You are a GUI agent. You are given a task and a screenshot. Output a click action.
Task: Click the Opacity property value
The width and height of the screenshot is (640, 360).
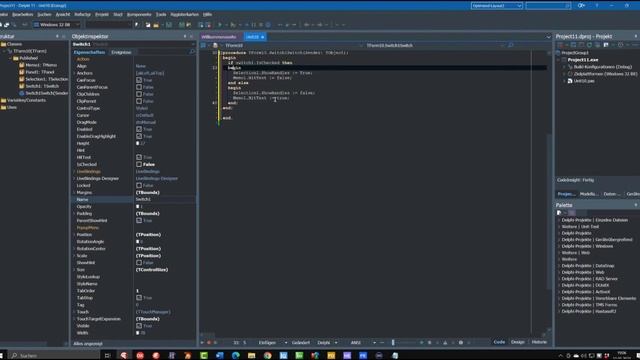(165, 207)
